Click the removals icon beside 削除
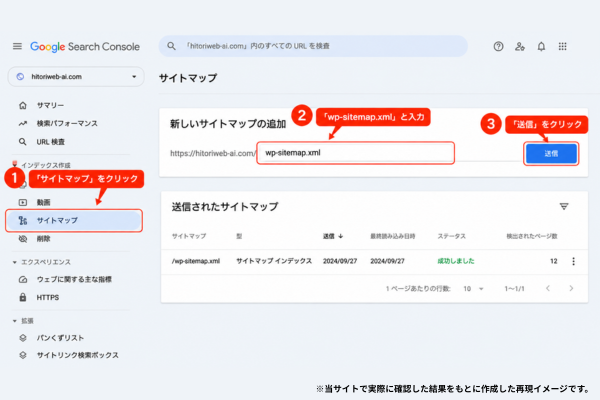 [23, 239]
